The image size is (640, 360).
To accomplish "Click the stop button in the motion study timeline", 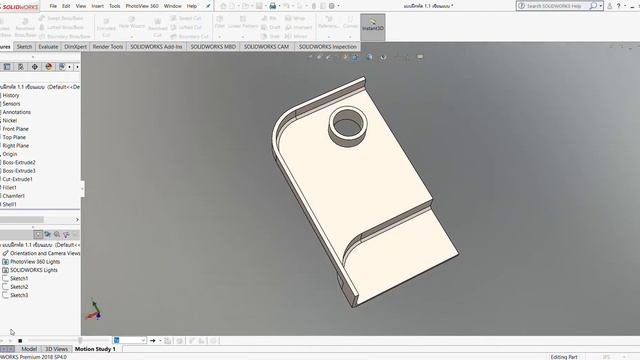I will (x=20, y=340).
